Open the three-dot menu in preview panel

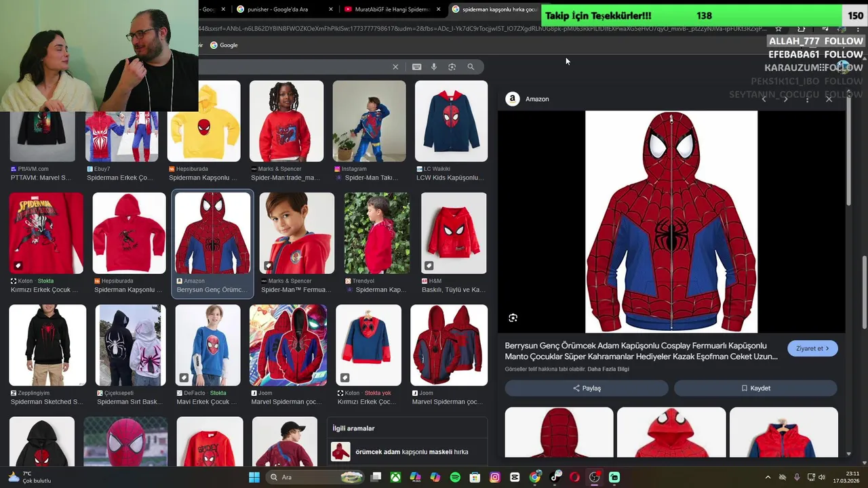[807, 99]
